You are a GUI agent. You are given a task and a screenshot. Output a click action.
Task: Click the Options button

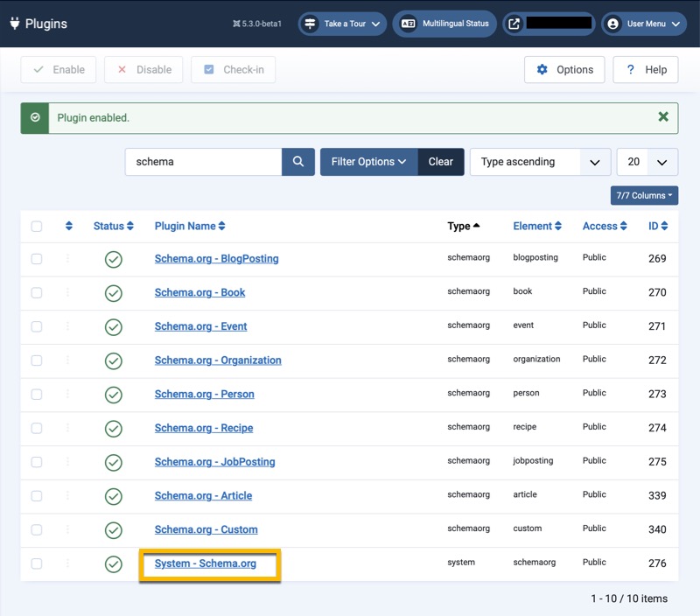pyautogui.click(x=564, y=70)
